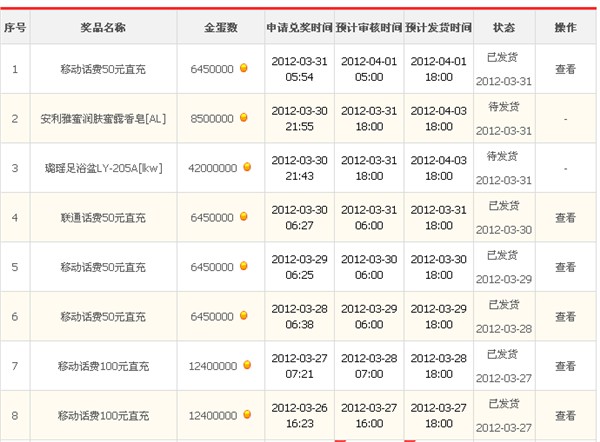
Task: Select 移动话费50元直充 in row 1
Action: click(x=103, y=69)
